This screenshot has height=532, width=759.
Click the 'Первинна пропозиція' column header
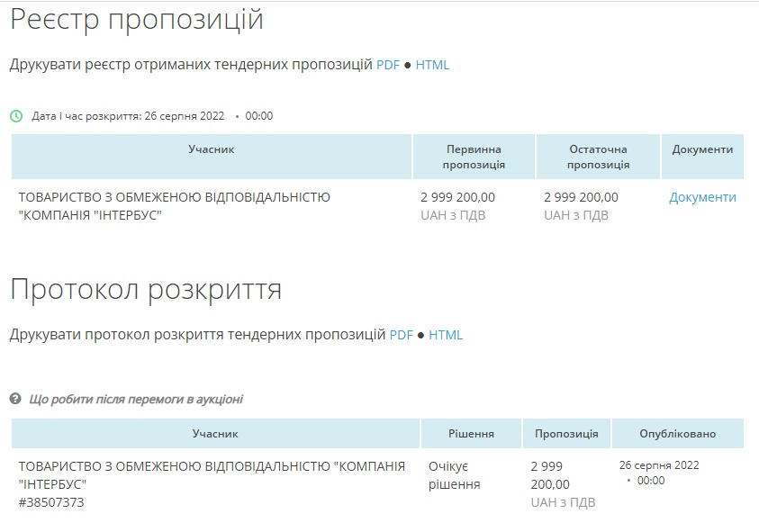pos(474,157)
